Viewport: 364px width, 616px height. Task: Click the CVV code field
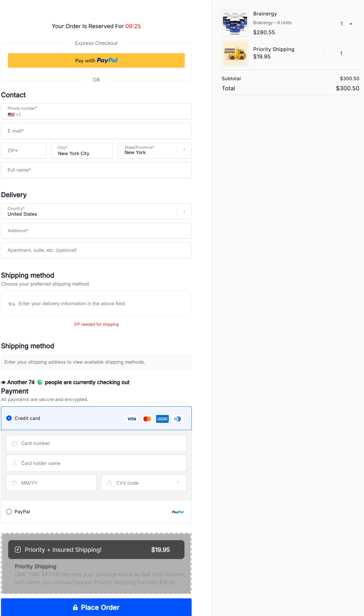click(144, 483)
